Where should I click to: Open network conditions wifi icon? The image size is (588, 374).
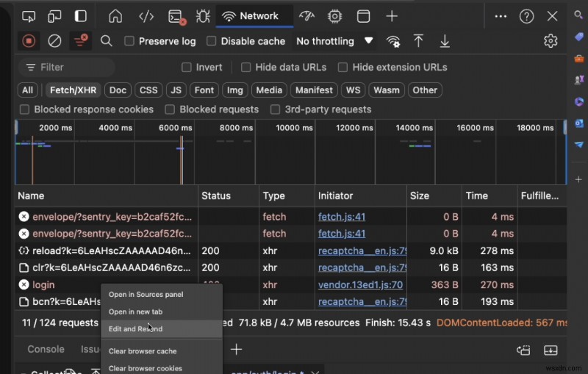tap(393, 41)
